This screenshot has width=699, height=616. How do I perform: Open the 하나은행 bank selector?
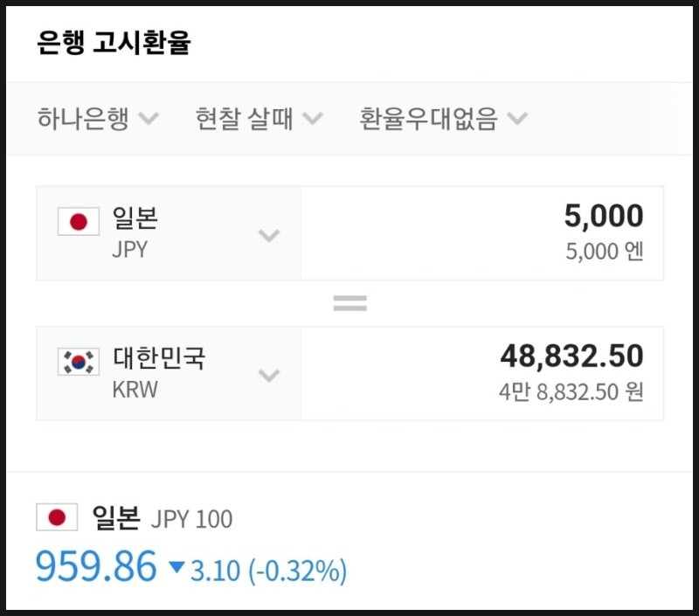tap(92, 118)
